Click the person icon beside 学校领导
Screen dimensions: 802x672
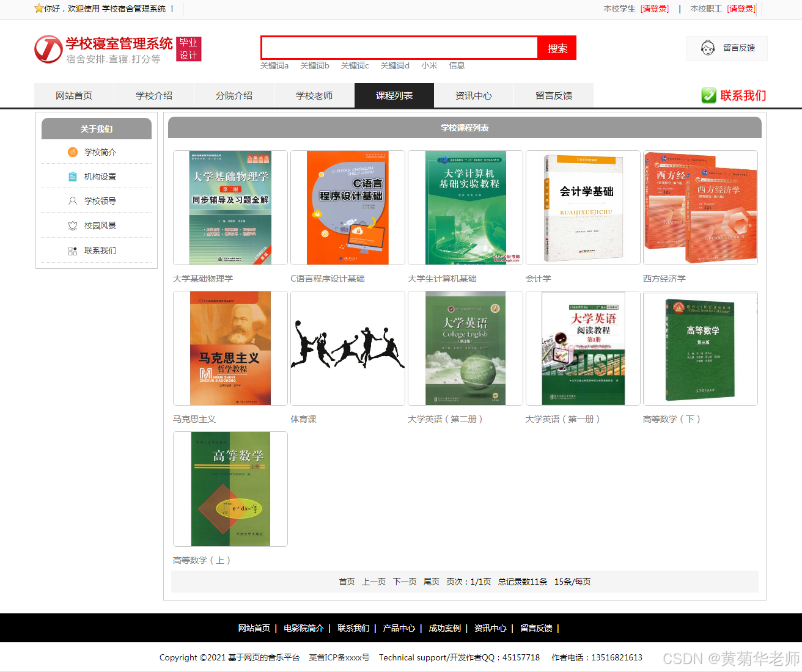click(73, 200)
